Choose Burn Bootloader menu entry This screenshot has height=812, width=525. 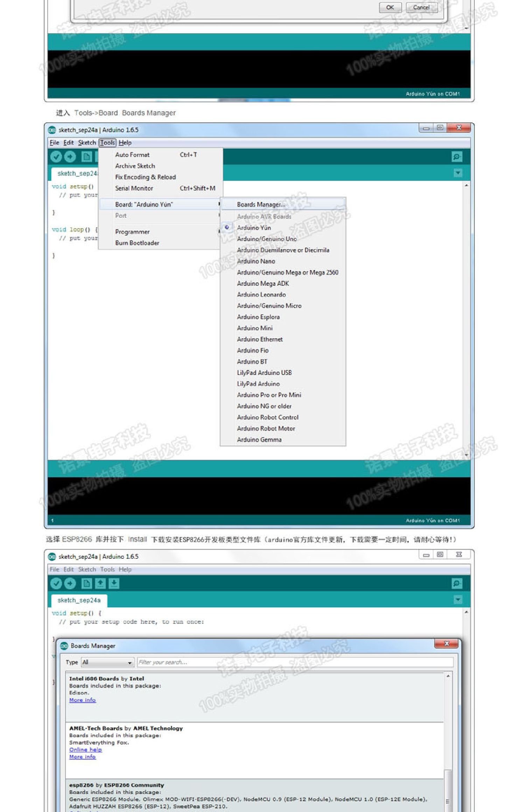click(161, 243)
